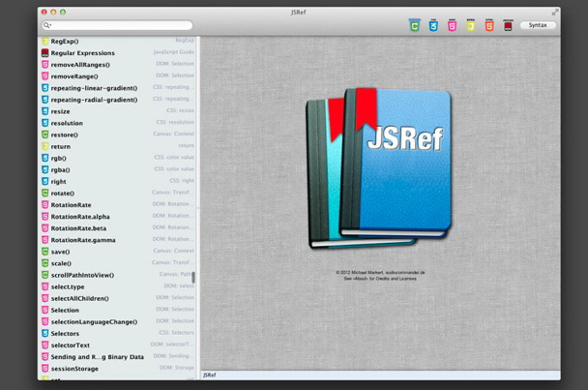The width and height of the screenshot is (588, 390).
Task: Click the yellow icon beside RegExp()
Action: 45,41
